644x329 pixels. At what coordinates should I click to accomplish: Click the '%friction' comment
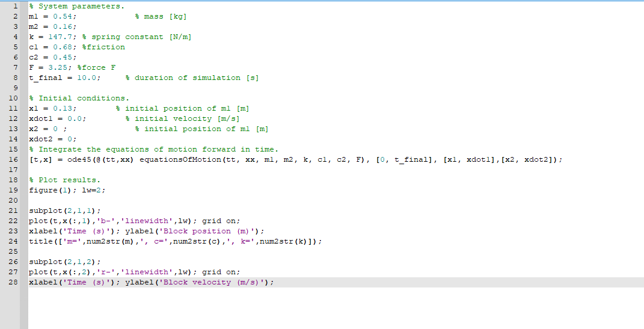pyautogui.click(x=103, y=48)
